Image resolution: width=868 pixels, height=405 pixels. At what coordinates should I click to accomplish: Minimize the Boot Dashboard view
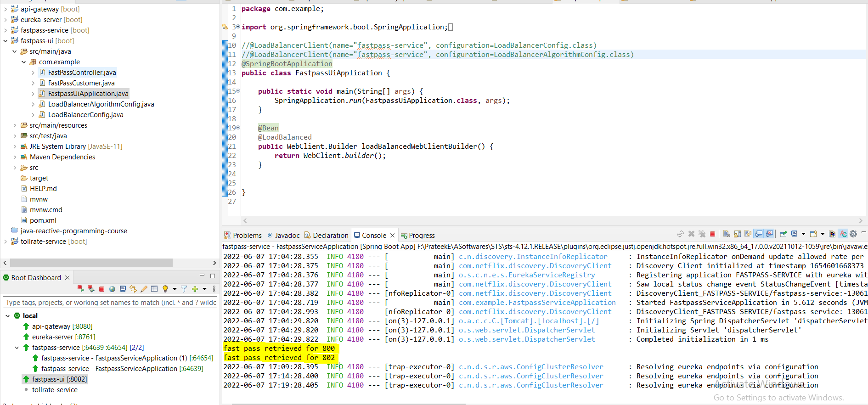[x=202, y=275]
